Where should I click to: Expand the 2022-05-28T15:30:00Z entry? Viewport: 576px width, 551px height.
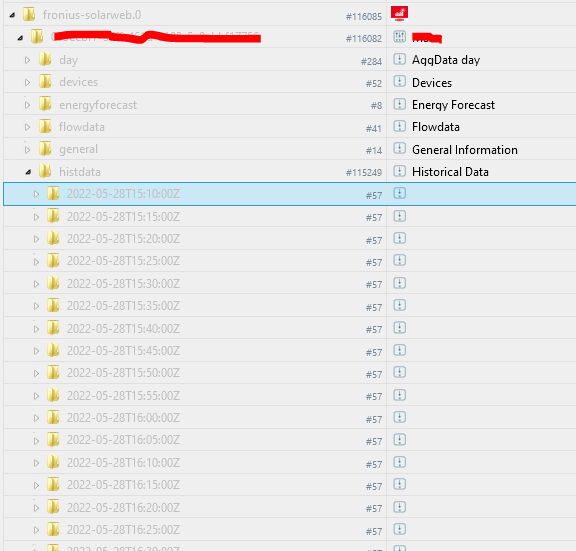point(36,284)
